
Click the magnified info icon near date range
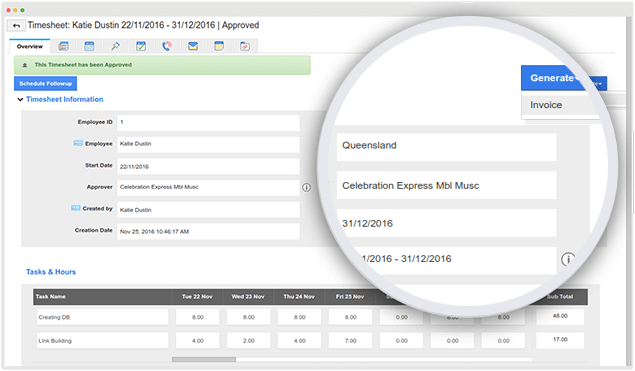pos(568,259)
